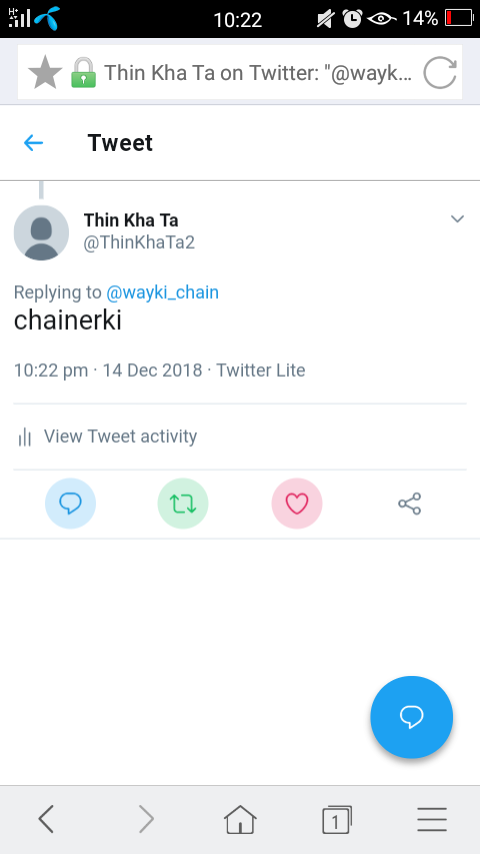480x854 pixels.
Task: Tap Thin Kha Ta's profile avatar
Action: tap(41, 233)
